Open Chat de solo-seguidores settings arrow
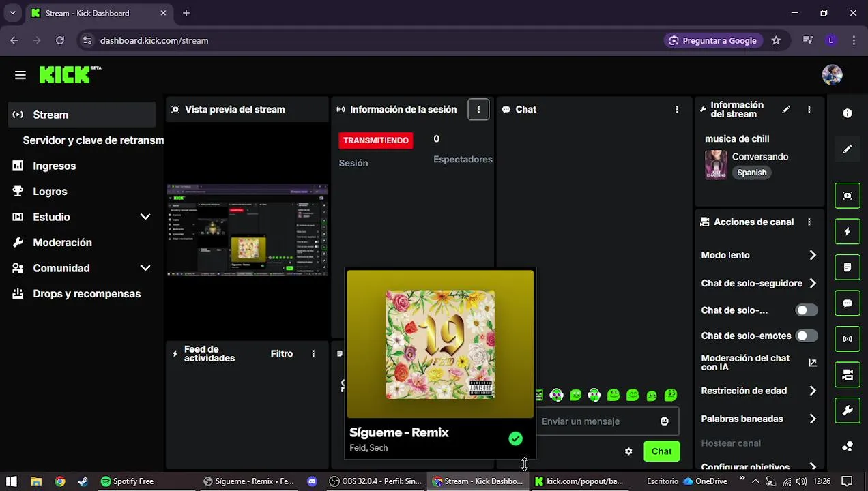Screen dimensions: 868x491 tap(813, 283)
